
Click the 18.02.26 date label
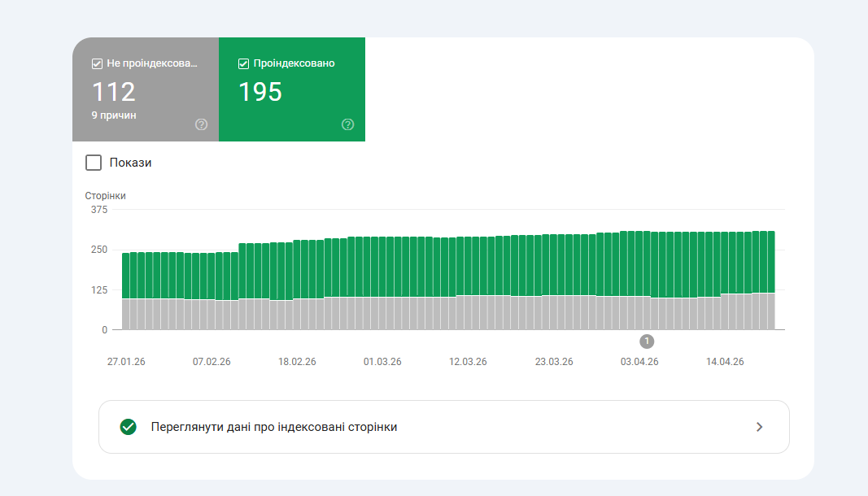coord(297,362)
